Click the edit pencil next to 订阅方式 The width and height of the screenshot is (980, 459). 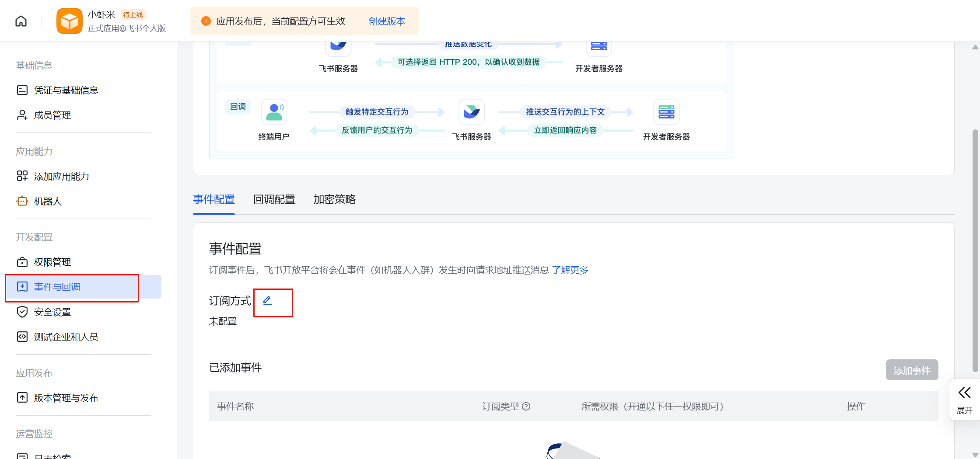267,300
